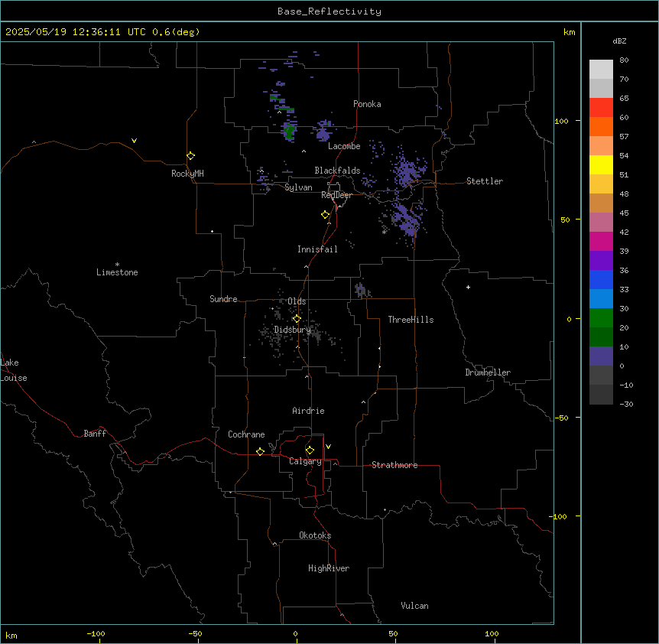
Task: Click the green radar echo north of Lacombe
Action: pyautogui.click(x=289, y=132)
